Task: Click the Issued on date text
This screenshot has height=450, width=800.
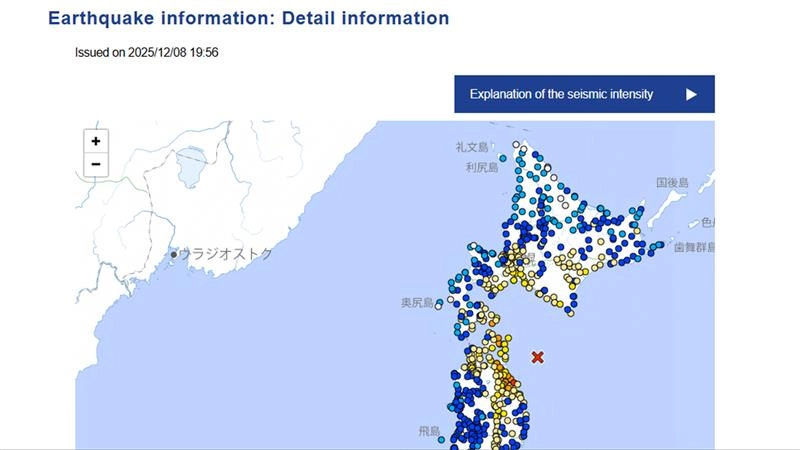Action: 146,52
